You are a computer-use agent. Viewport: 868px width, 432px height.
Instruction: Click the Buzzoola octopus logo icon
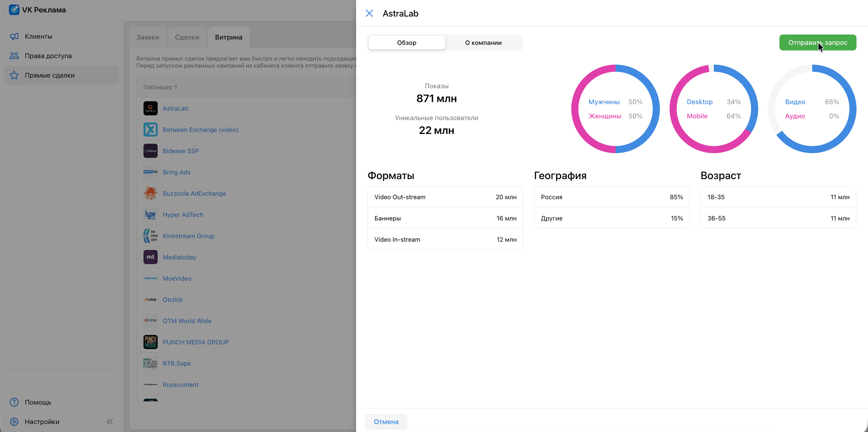click(x=150, y=193)
